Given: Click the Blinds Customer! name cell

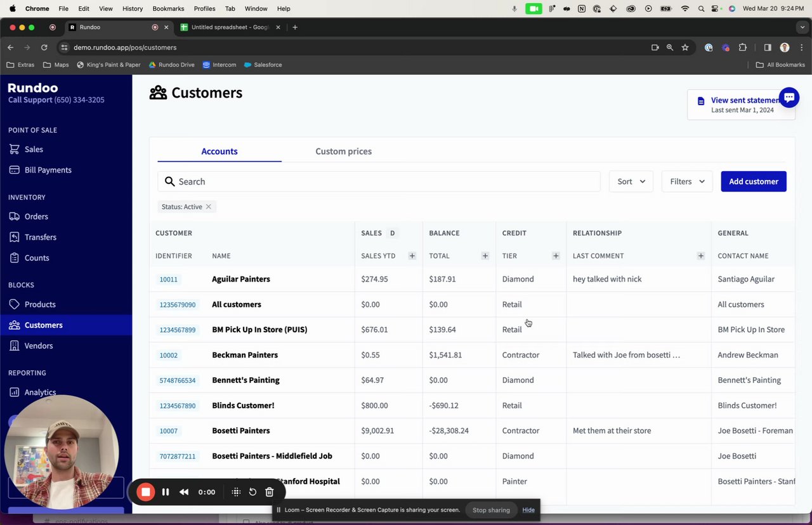Looking at the screenshot, I should tap(243, 406).
